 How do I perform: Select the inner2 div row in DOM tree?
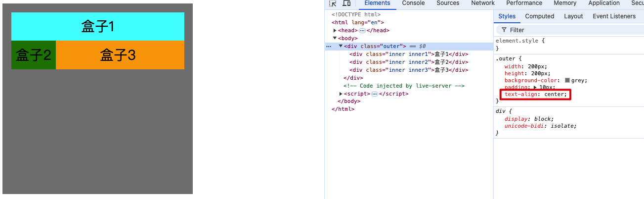coord(409,62)
